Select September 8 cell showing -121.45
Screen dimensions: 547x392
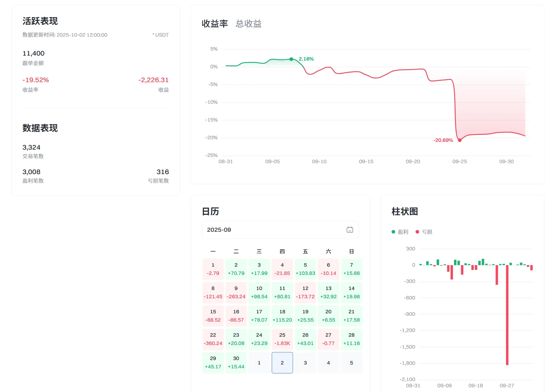[213, 293]
